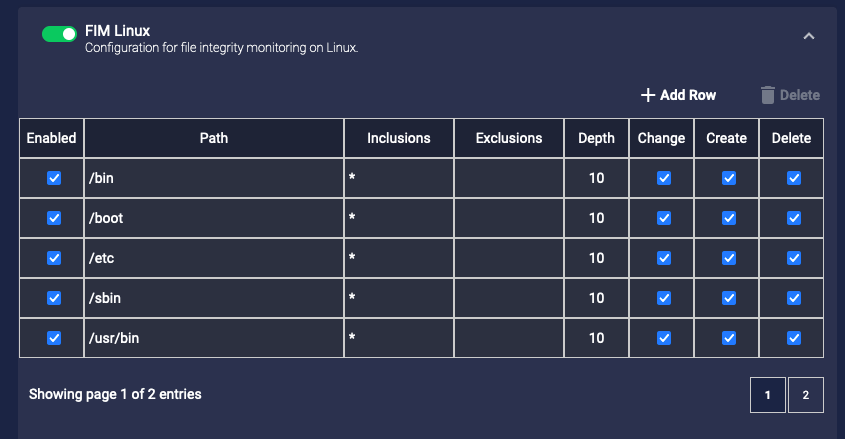This screenshot has height=439, width=845.
Task: Collapse the FIM Linux section chevron
Action: point(809,36)
